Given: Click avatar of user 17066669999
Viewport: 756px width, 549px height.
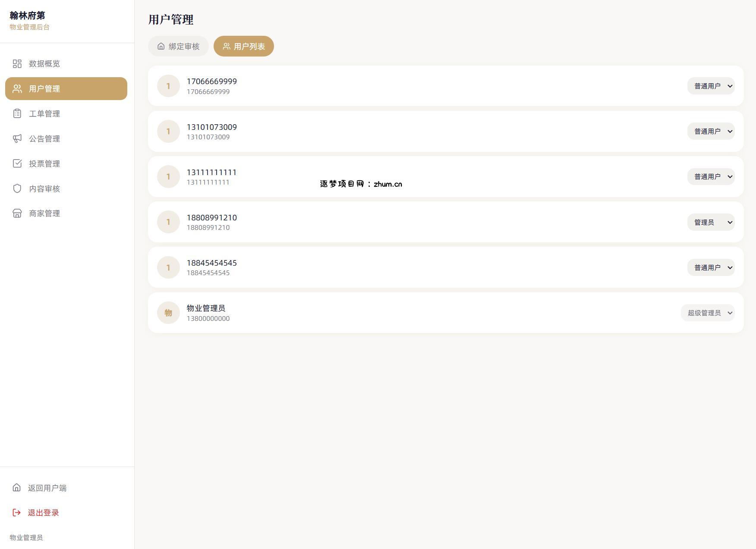Looking at the screenshot, I should [x=168, y=86].
